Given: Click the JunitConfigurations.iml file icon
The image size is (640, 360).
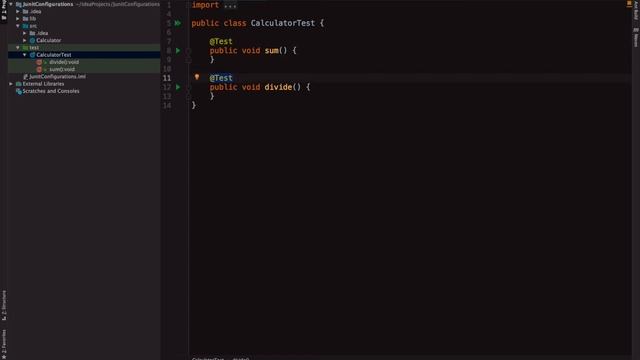Looking at the screenshot, I should click(x=25, y=77).
